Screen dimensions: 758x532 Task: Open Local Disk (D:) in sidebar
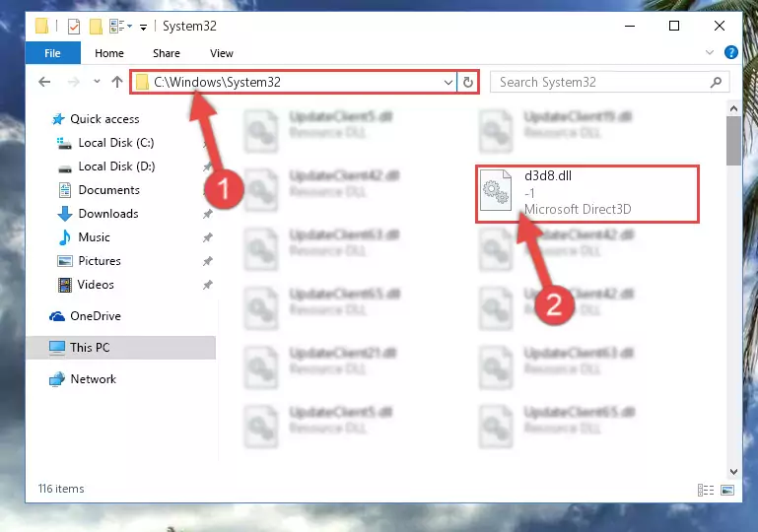click(116, 166)
